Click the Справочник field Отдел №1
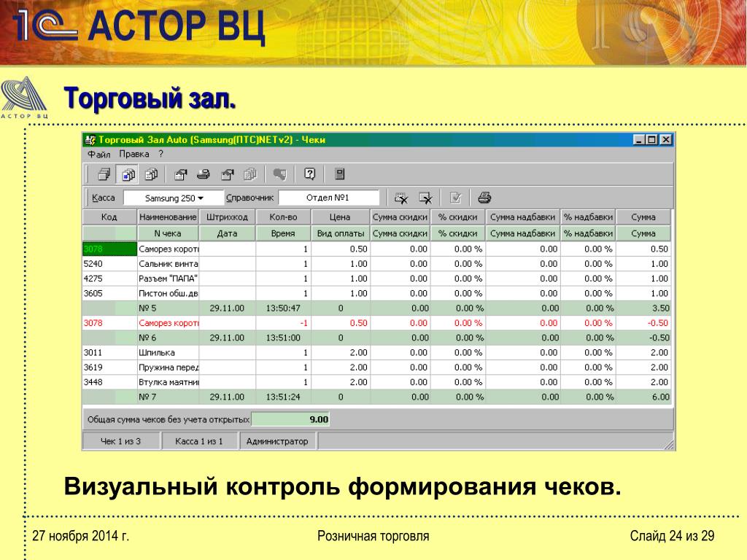 coord(329,198)
